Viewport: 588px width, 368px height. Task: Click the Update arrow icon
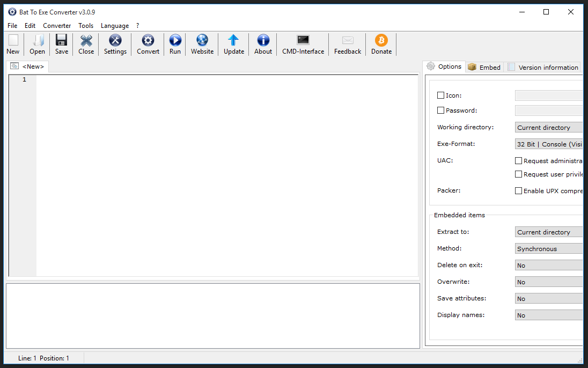(233, 41)
